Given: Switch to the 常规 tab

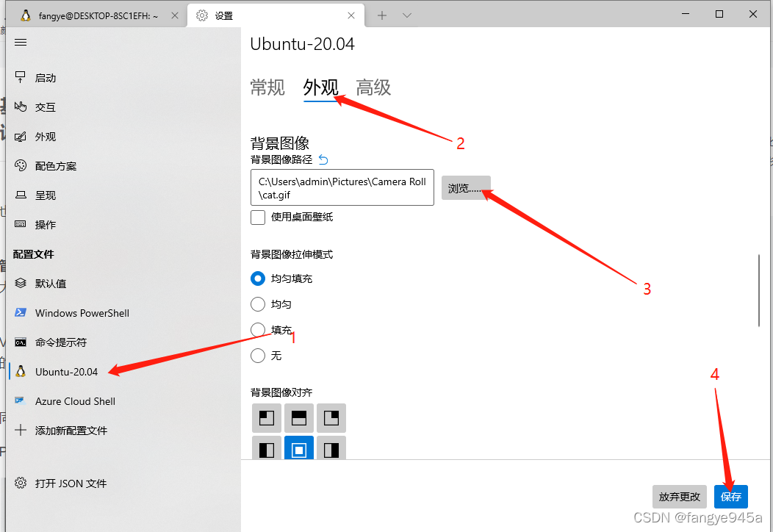Looking at the screenshot, I should click(267, 87).
